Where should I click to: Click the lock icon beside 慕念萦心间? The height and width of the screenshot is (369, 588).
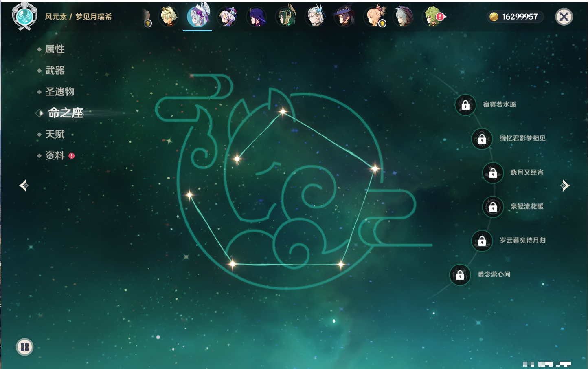click(x=460, y=275)
